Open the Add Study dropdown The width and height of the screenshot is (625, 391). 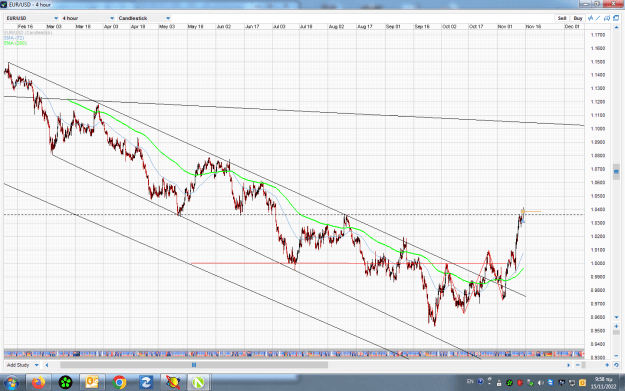click(22, 365)
